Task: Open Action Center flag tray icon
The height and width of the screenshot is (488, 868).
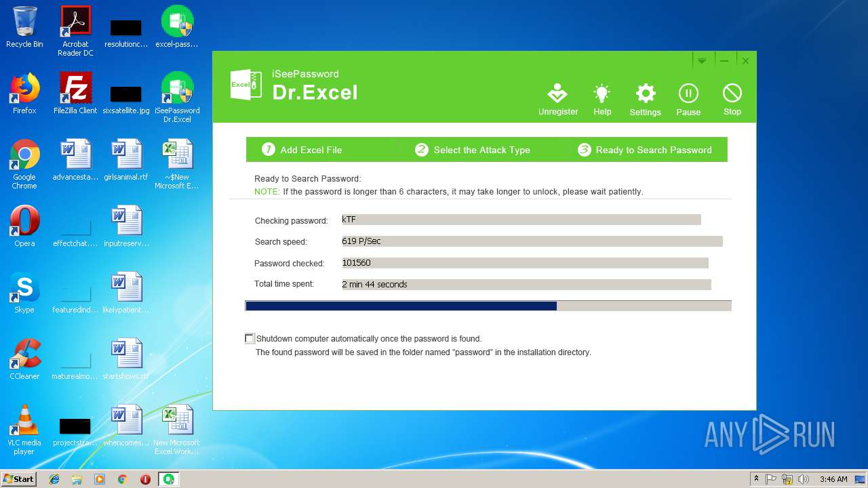Action: click(771, 479)
